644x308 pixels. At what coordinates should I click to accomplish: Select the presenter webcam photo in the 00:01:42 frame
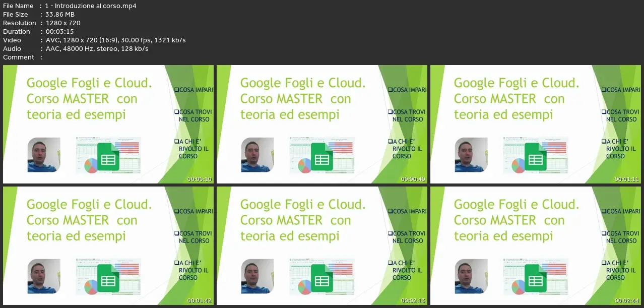click(x=44, y=276)
